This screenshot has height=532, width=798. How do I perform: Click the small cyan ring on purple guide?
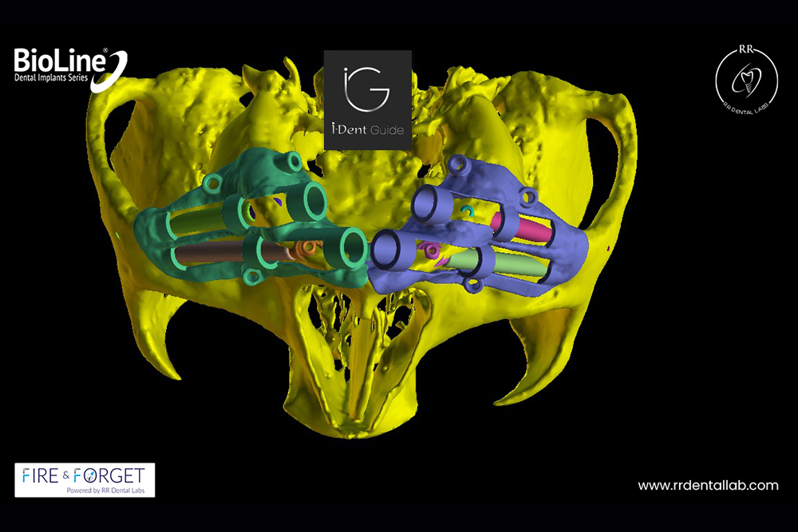tap(468, 211)
